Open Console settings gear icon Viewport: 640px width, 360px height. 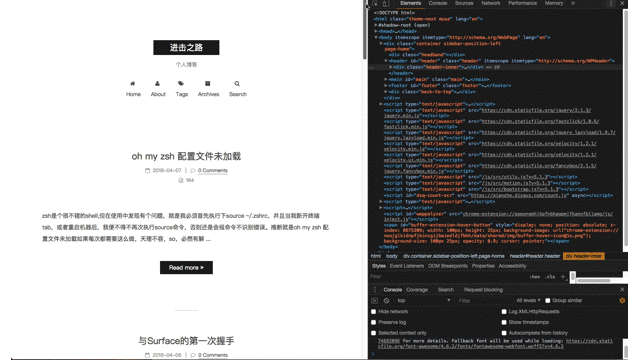pos(622,300)
